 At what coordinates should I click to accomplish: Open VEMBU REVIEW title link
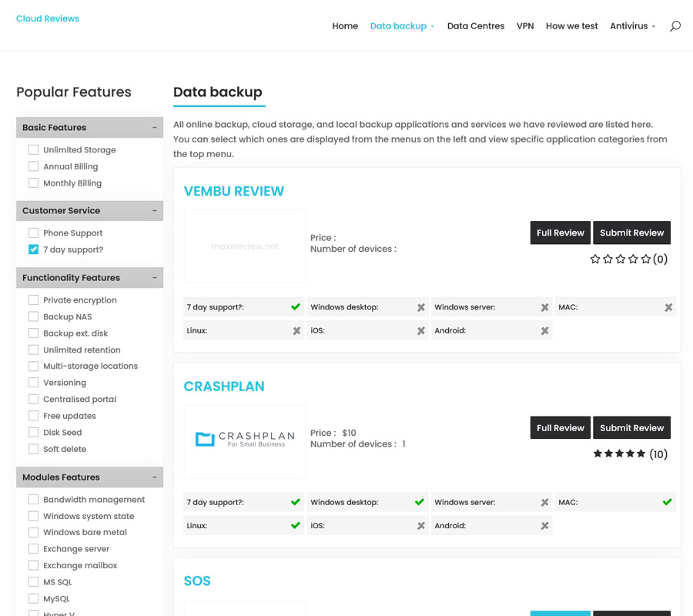[234, 191]
